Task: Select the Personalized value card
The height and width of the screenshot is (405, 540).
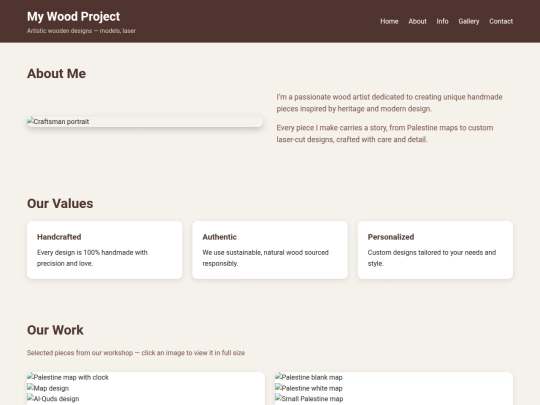Action: (x=435, y=250)
